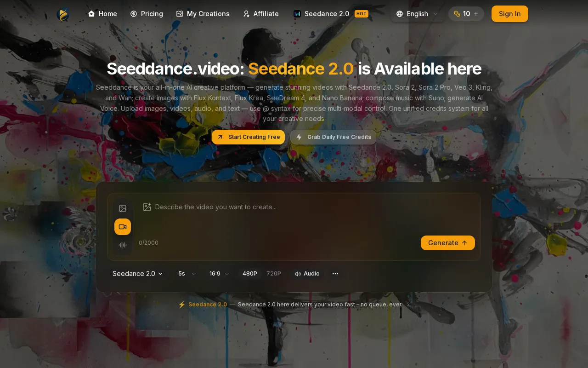Image resolution: width=588 pixels, height=368 pixels.
Task: Go to the Pricing page
Action: click(x=147, y=14)
